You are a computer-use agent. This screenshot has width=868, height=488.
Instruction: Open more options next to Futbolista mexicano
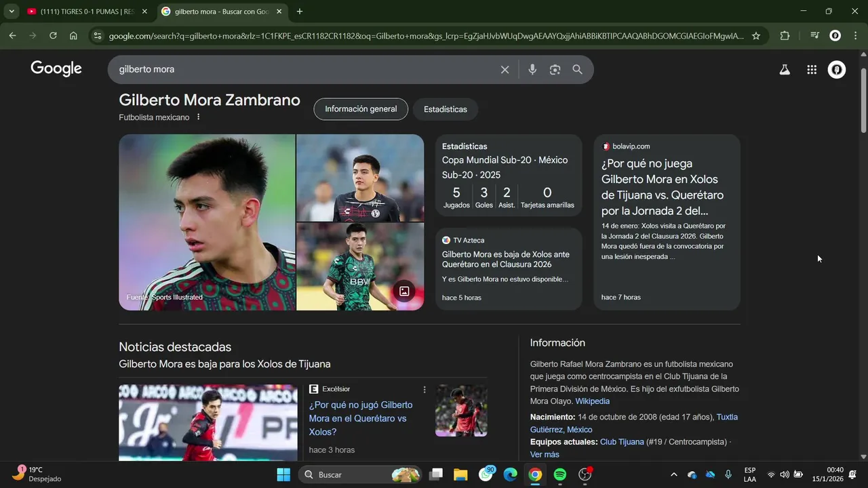pos(198,117)
